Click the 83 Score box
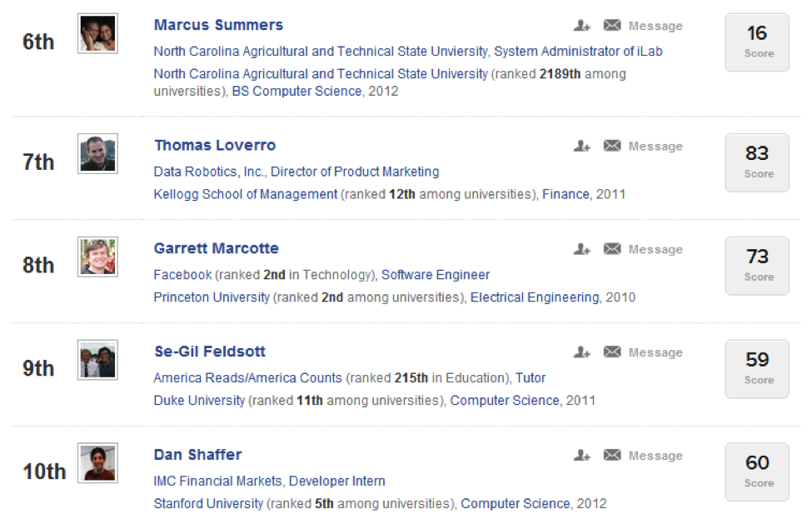This screenshot has width=812, height=529. (x=757, y=162)
